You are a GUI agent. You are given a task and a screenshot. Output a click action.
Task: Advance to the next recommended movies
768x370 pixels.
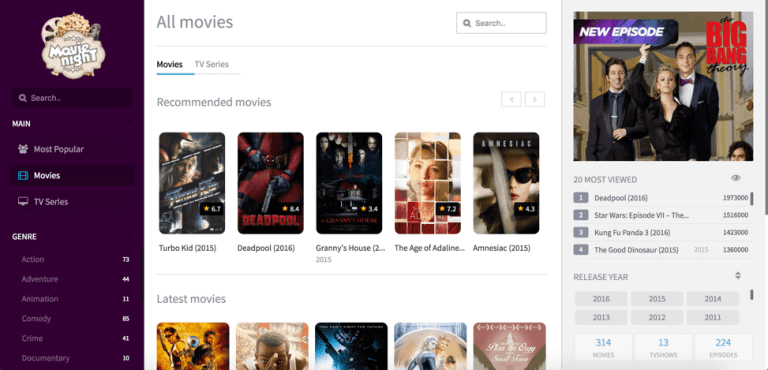[x=535, y=99]
